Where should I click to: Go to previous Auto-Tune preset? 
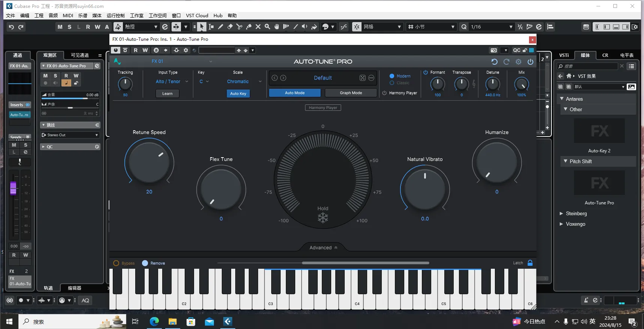pyautogui.click(x=275, y=78)
